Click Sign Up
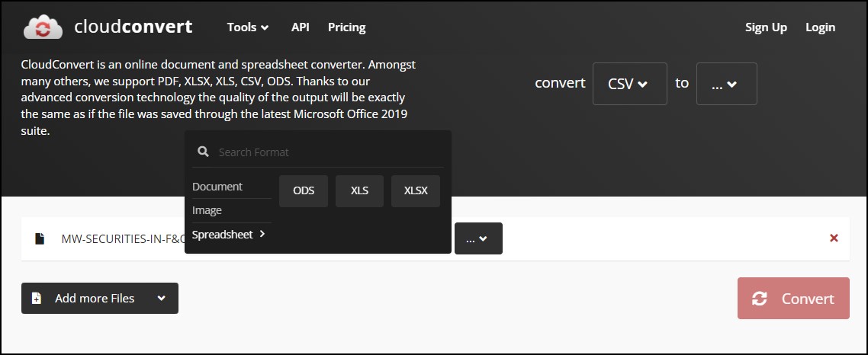 [x=766, y=27]
